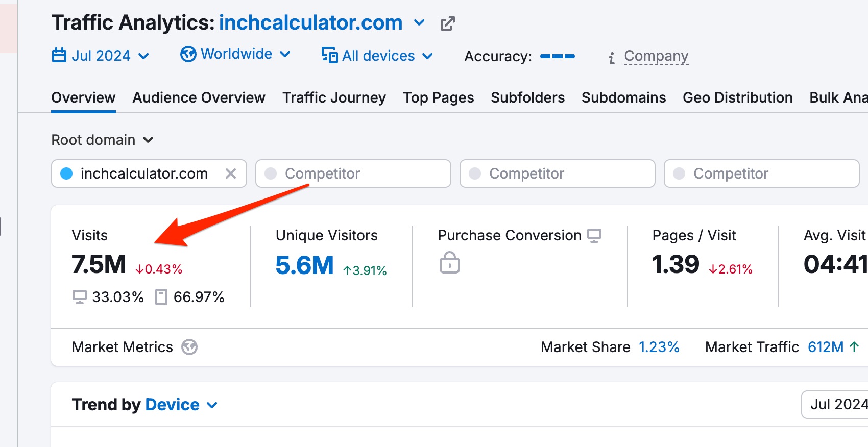Click the Visits change 0.43%
868x447 pixels.
click(159, 269)
